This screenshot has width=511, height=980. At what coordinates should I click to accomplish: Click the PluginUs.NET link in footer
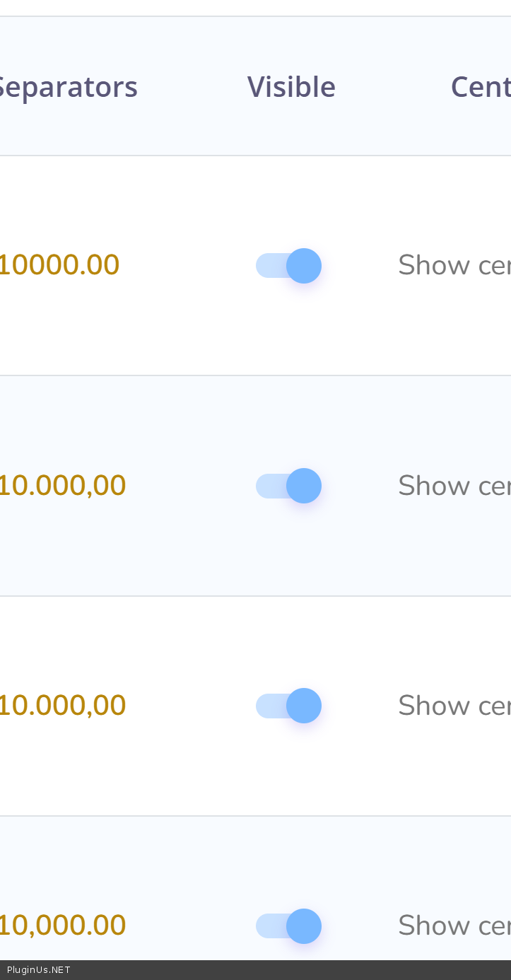(x=39, y=970)
